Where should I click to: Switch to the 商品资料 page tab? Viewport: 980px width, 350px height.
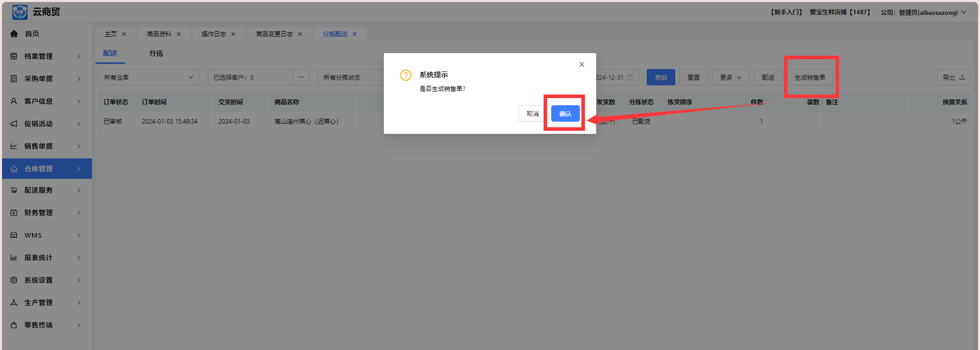(159, 34)
